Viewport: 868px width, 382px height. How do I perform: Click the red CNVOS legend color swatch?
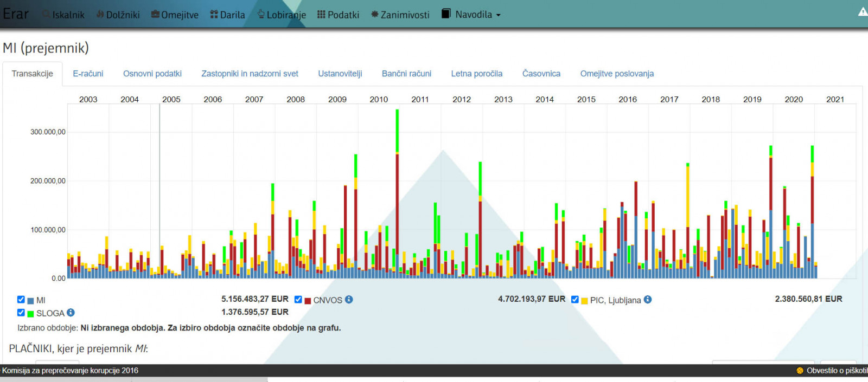click(308, 301)
